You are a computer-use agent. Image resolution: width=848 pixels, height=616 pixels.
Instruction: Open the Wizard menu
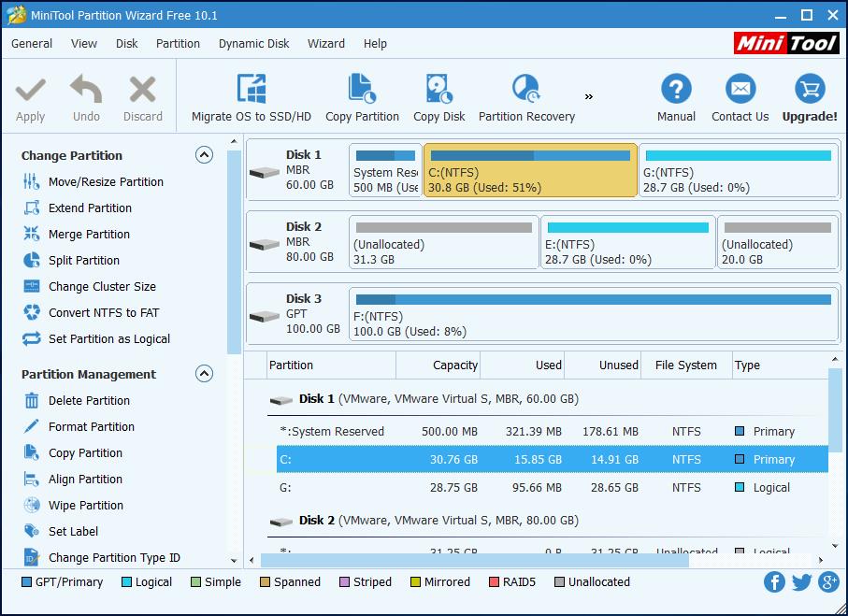tap(325, 43)
